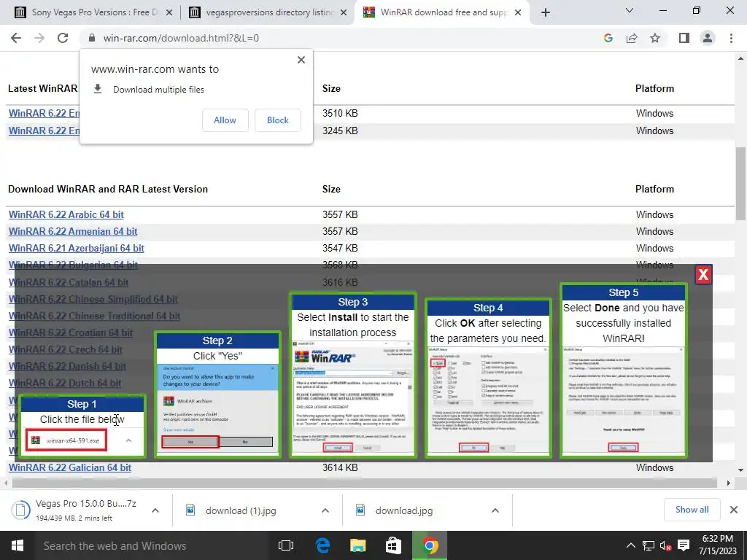Viewport: 747px width, 560px height.
Task: Click the 3245 KB size cell
Action: 340,131
